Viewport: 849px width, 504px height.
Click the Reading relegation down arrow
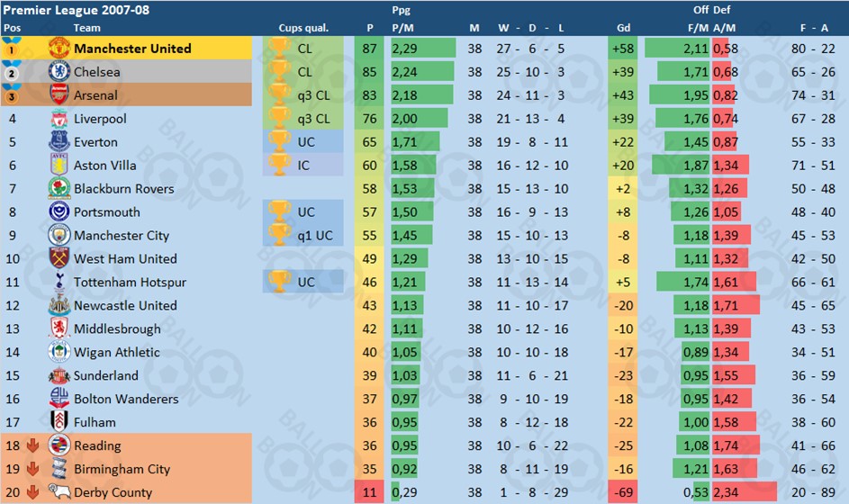click(33, 445)
